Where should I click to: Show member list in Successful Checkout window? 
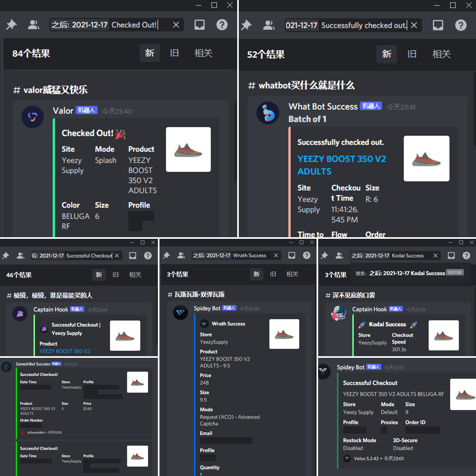point(21,255)
